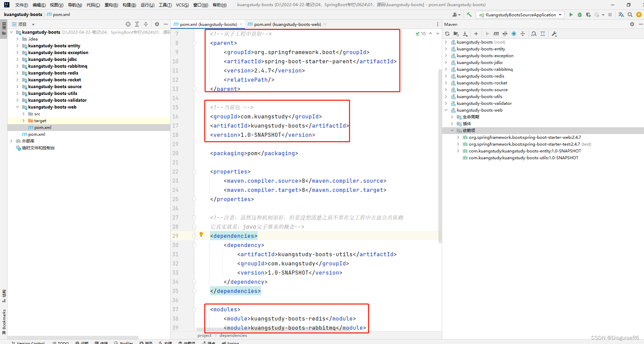
Task: Collapse all nodes in Maven panel
Action: (x=523, y=34)
